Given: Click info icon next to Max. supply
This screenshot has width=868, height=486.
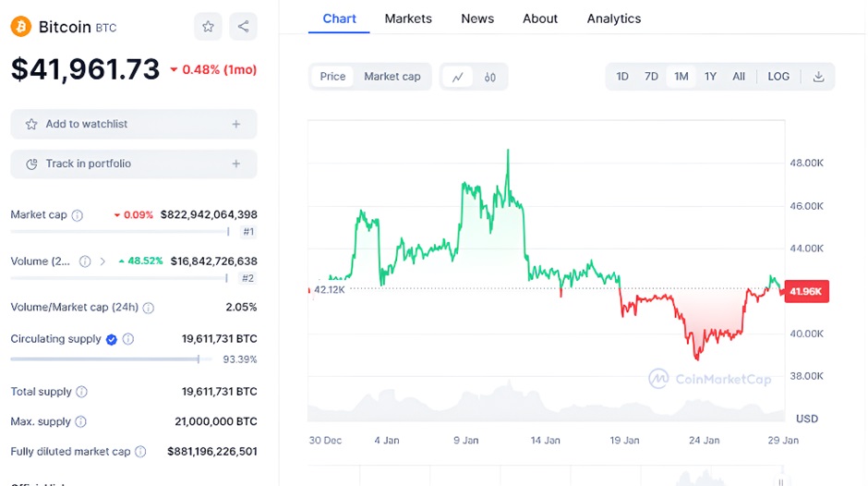Looking at the screenshot, I should tap(80, 422).
